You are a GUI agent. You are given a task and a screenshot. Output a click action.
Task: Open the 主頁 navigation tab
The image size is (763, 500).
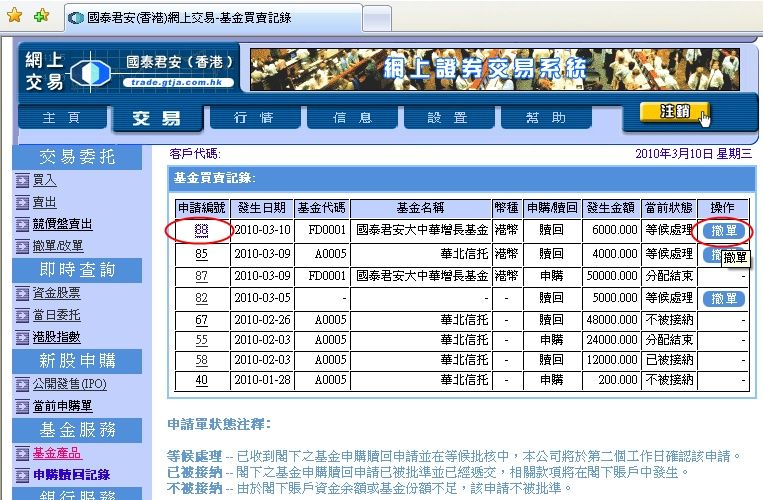[x=62, y=117]
